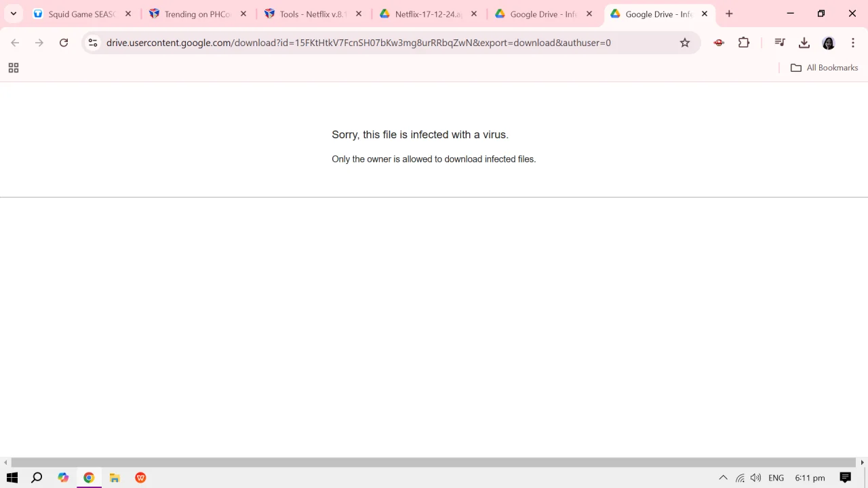Switch to Netflix-17-12-24 apk tab
The height and width of the screenshot is (488, 868).
[x=429, y=14]
